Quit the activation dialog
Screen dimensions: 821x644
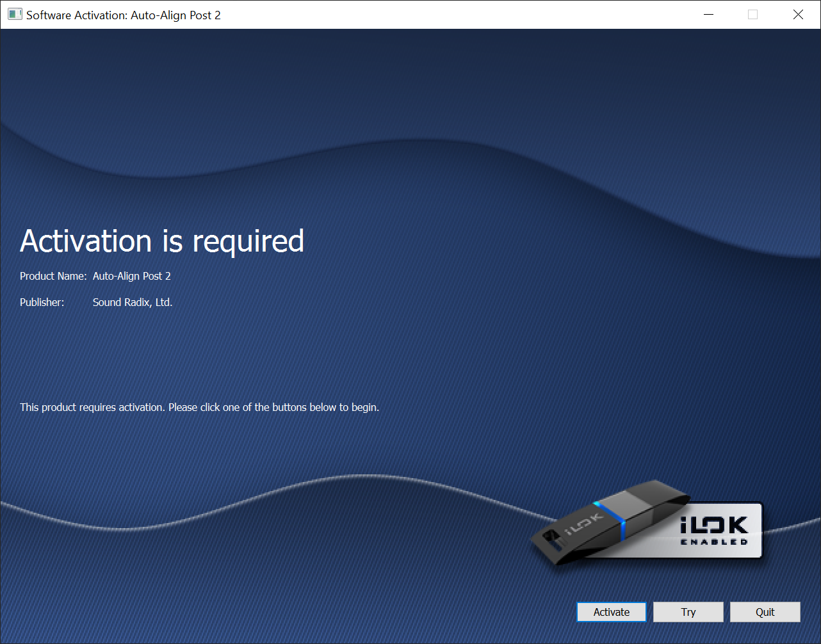pyautogui.click(x=765, y=612)
